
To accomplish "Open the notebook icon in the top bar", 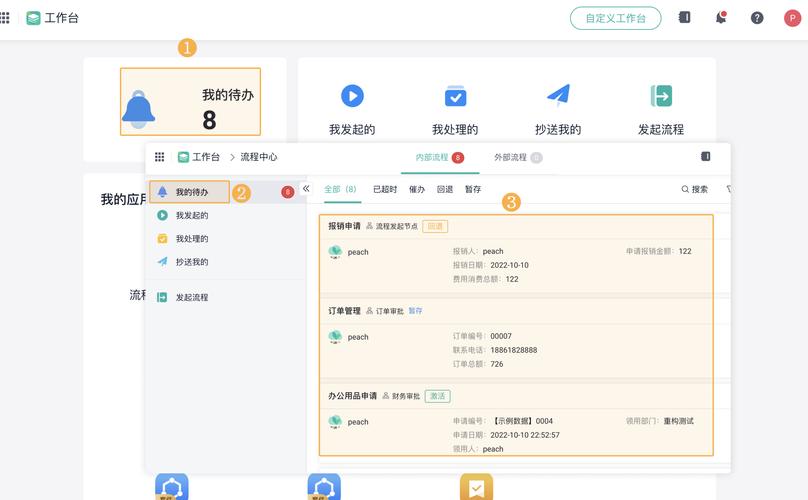I will [684, 17].
